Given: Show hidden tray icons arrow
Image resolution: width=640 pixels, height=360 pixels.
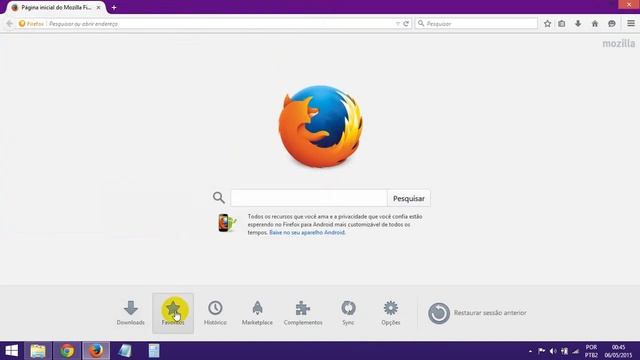Looking at the screenshot, I should [530, 351].
